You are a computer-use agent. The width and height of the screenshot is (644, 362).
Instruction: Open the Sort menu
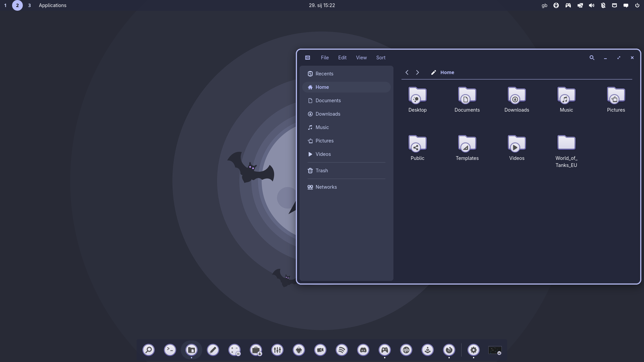(381, 58)
